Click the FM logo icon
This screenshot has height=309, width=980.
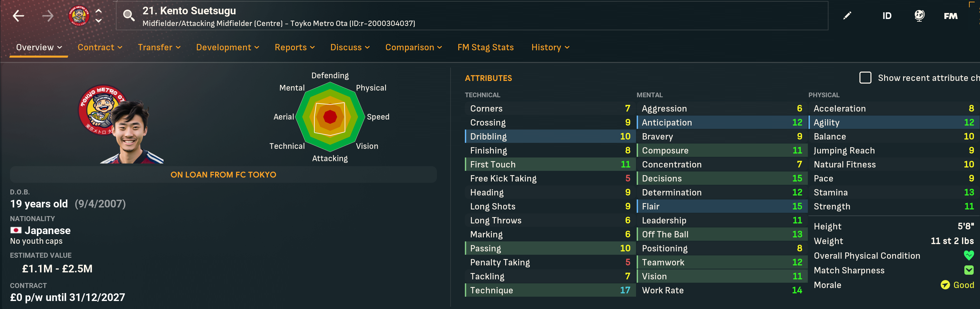click(950, 16)
